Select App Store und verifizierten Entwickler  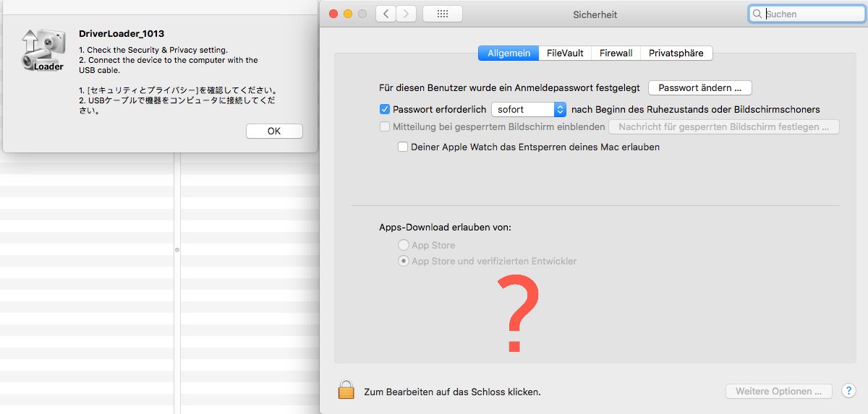point(404,262)
